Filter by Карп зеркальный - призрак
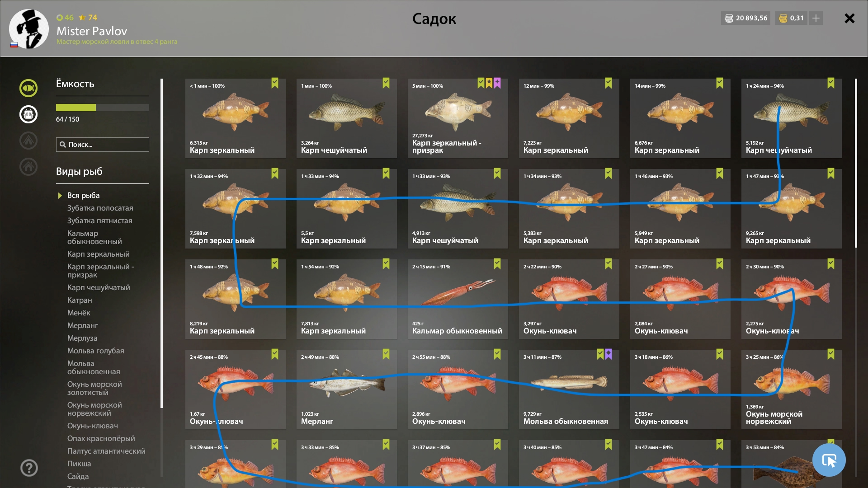This screenshot has height=488, width=868. (x=100, y=271)
